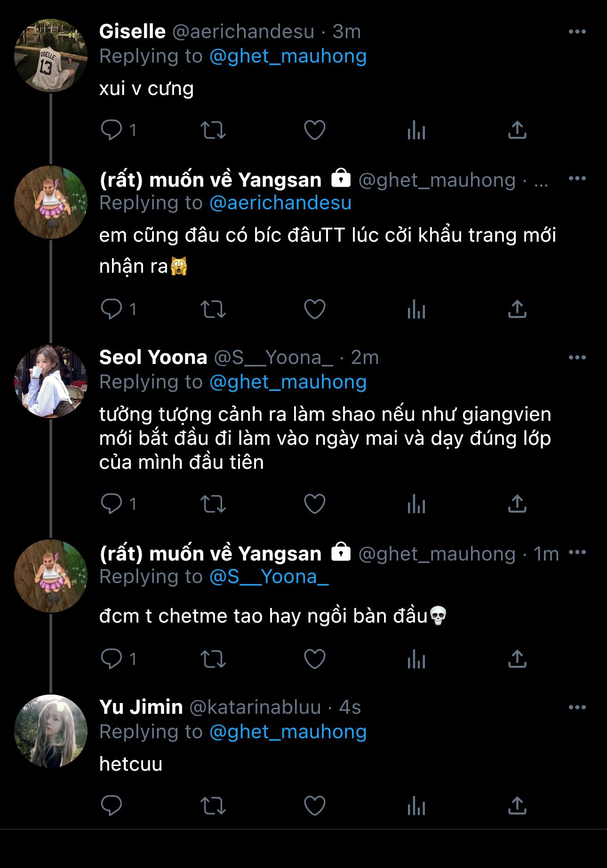
Task: Open Yu Jimin's profile avatar
Action: [51, 731]
